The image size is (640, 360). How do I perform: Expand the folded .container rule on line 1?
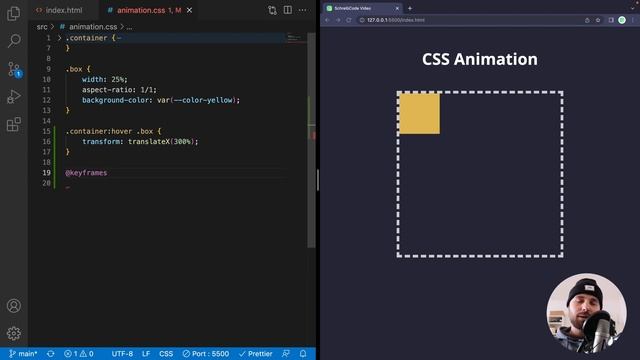[59, 38]
